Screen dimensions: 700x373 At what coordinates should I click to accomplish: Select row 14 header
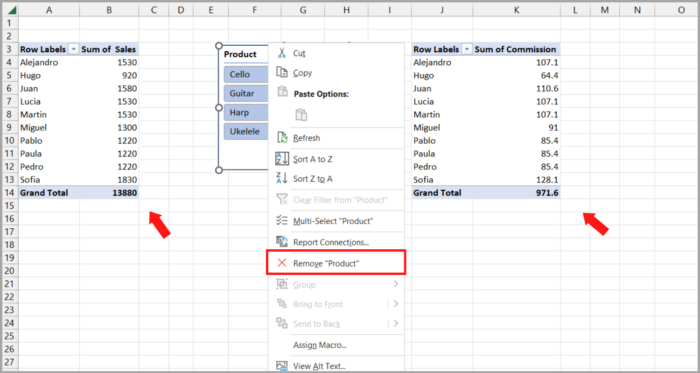(x=10, y=193)
